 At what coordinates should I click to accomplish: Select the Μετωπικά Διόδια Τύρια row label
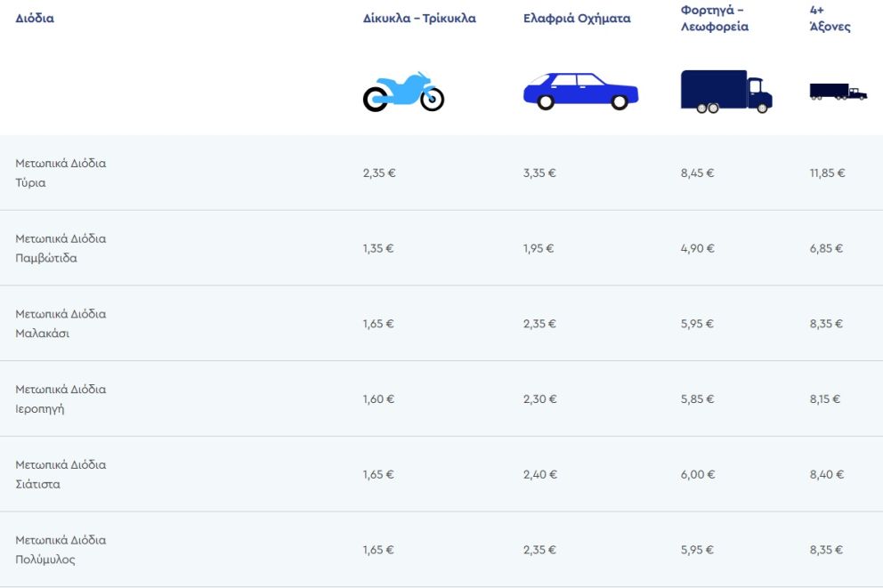61,173
